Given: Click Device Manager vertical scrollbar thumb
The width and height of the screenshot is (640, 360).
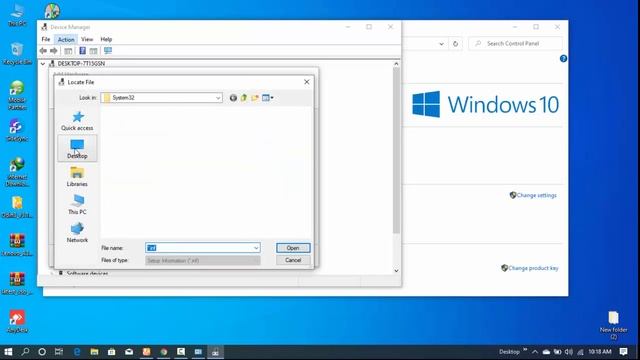Looking at the screenshot, I should coord(396,150).
